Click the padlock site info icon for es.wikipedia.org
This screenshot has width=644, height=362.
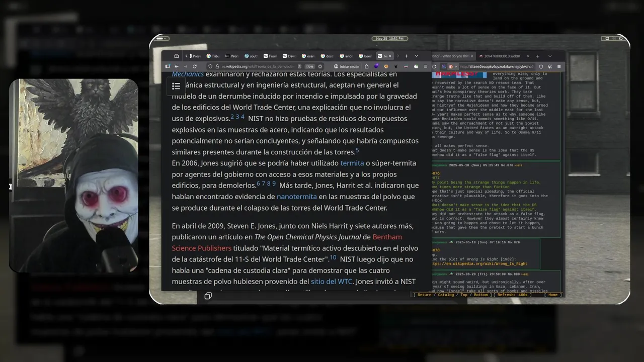(x=217, y=66)
